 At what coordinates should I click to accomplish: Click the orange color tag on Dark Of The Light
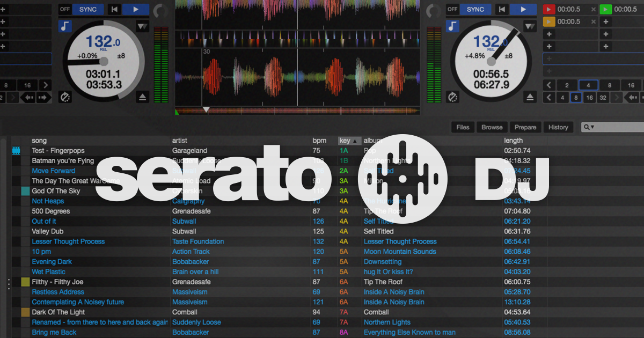tap(25, 312)
